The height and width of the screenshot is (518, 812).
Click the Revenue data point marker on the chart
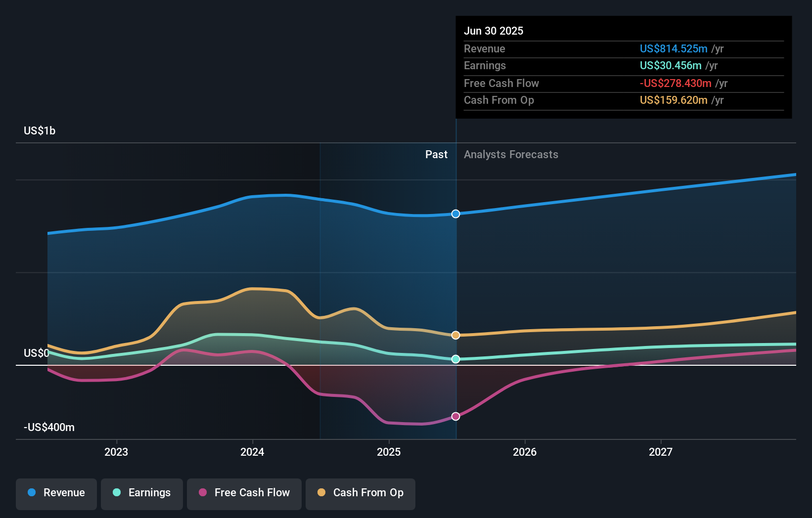(x=455, y=214)
